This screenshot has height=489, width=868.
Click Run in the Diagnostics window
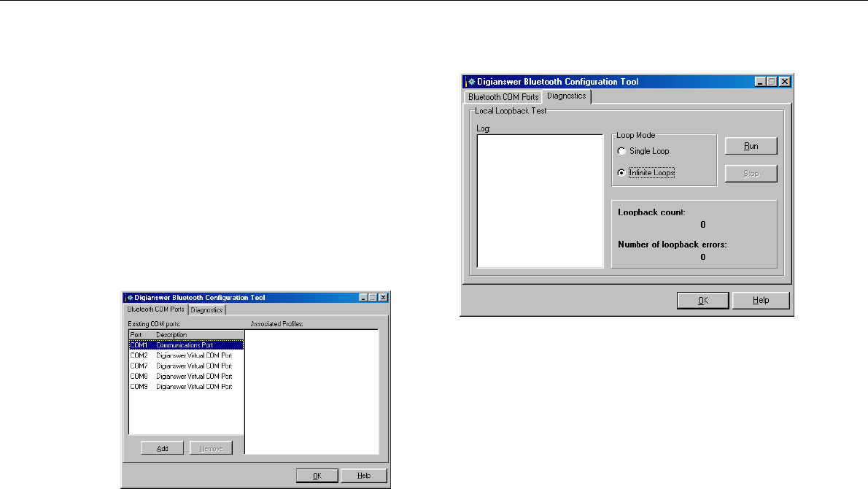(751, 146)
